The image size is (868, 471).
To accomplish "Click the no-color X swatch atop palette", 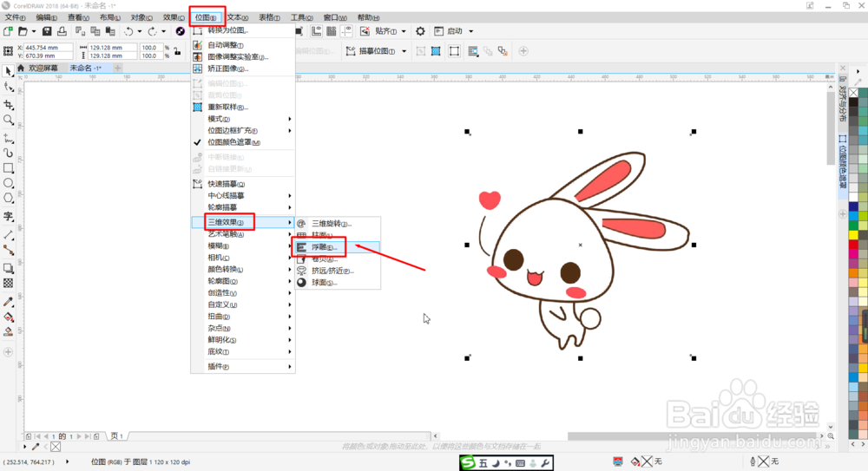I will 853,93.
